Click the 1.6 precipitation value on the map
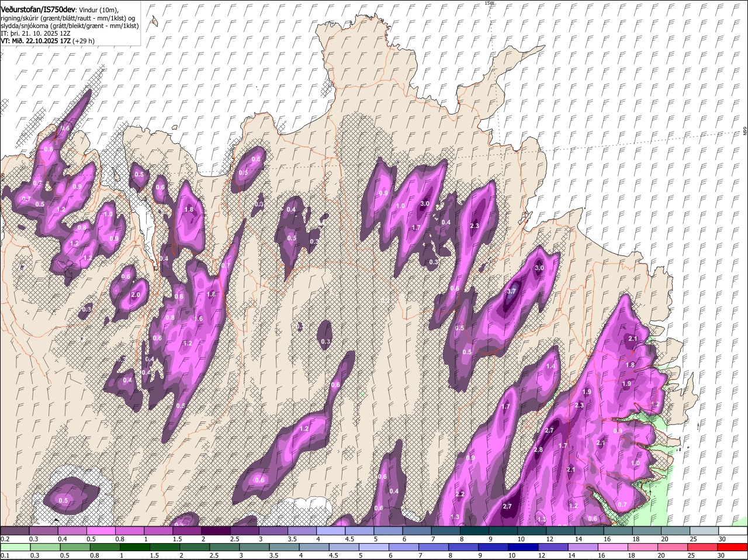Viewport: 748px width, 560px height. [x=198, y=319]
